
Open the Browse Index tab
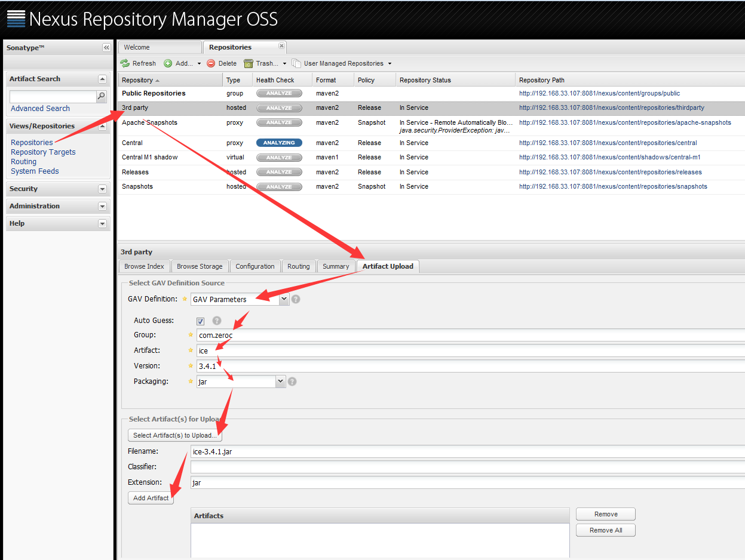coord(144,266)
